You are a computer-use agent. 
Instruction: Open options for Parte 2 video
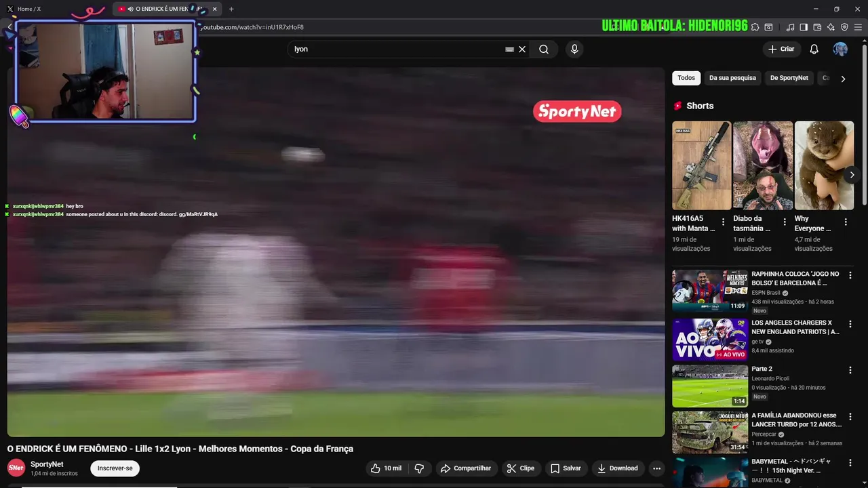pos(850,370)
